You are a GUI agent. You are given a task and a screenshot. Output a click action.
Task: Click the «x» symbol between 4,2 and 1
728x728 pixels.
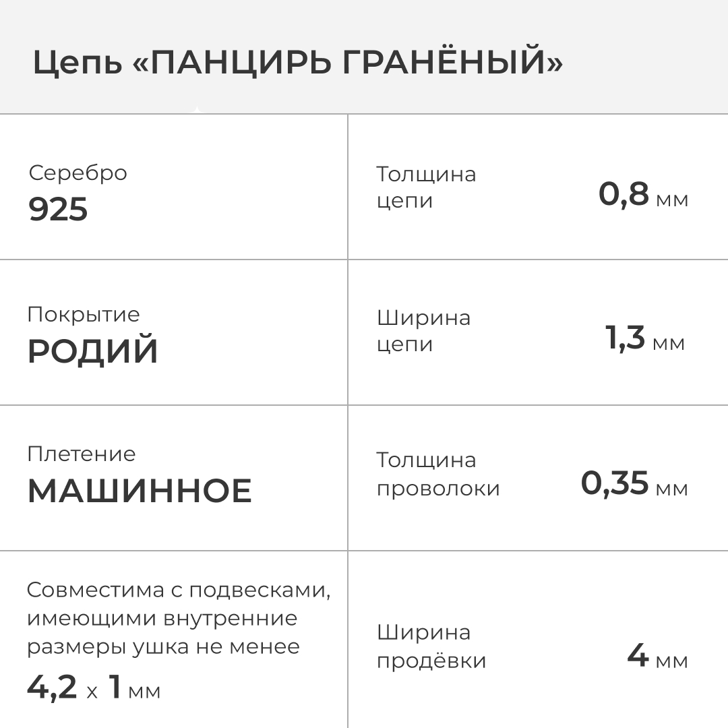[92, 691]
